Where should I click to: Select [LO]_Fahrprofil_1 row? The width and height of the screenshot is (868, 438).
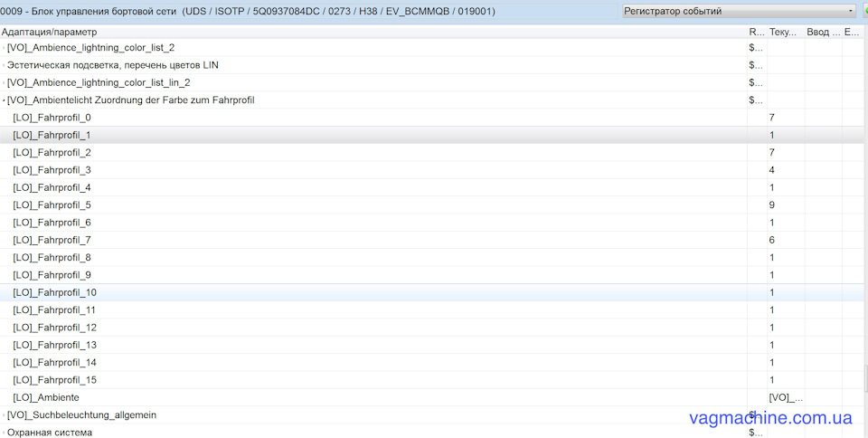[x=432, y=135]
